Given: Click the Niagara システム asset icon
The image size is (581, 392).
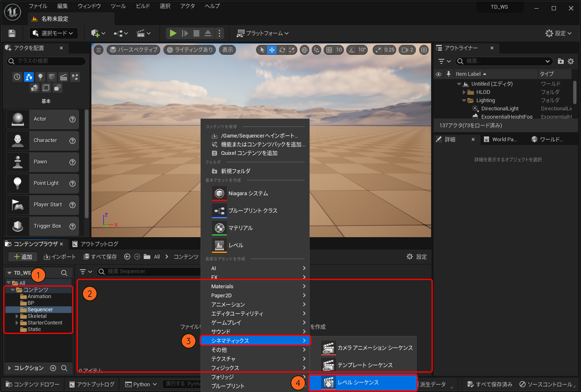Looking at the screenshot, I should 219,194.
